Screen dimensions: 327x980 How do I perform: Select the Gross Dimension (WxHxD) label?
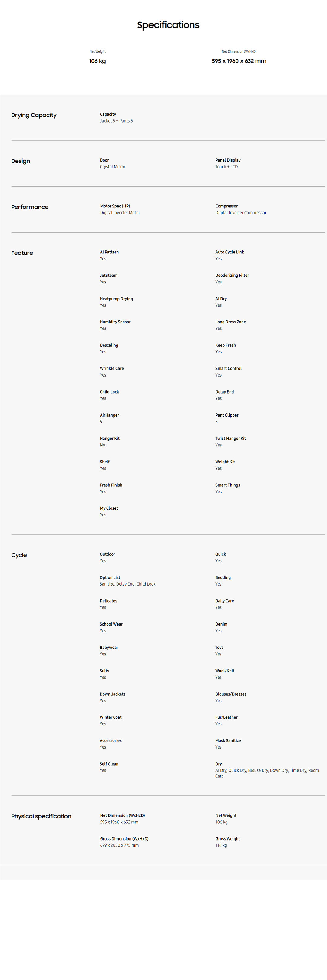[124, 838]
